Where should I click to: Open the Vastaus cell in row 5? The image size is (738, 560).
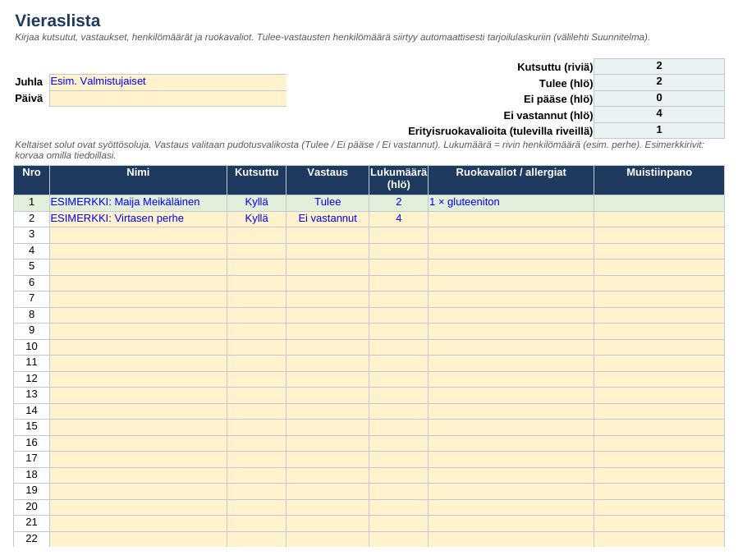point(328,267)
